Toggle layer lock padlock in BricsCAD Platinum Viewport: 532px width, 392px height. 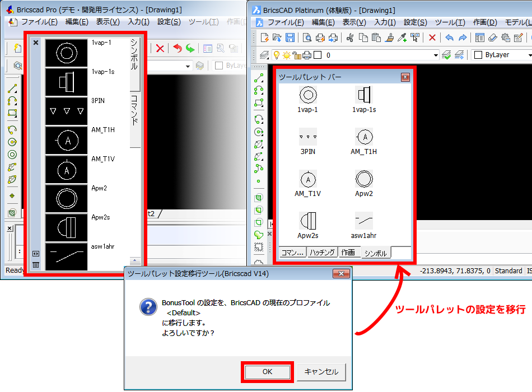pos(297,55)
